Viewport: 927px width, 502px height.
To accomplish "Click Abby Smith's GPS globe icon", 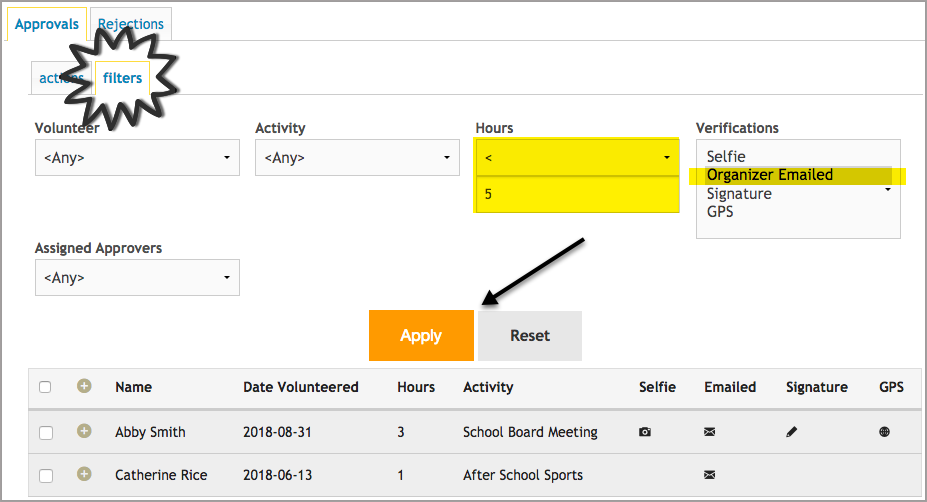I will (885, 432).
